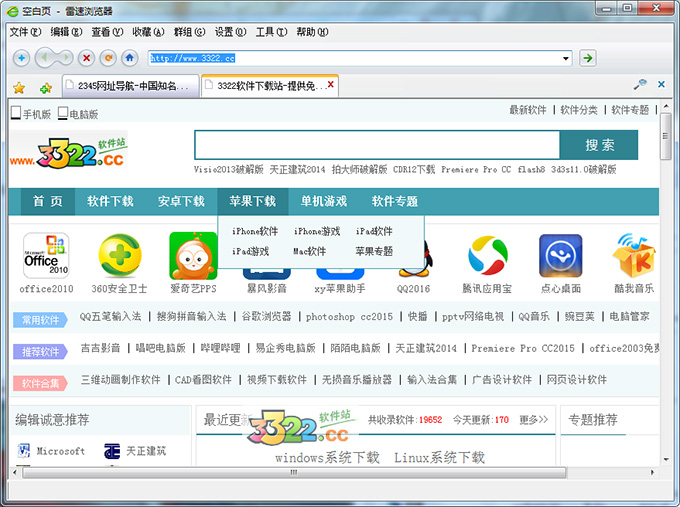Click the refresh page icon
The height and width of the screenshot is (507, 680).
coord(108,58)
